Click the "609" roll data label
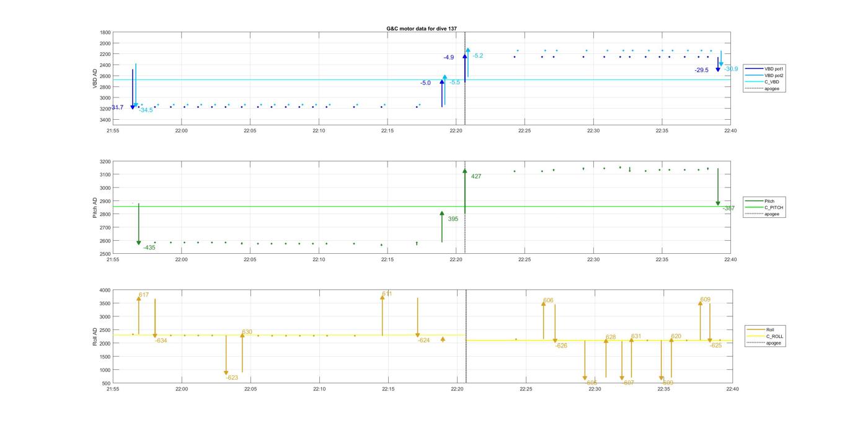 tap(705, 300)
